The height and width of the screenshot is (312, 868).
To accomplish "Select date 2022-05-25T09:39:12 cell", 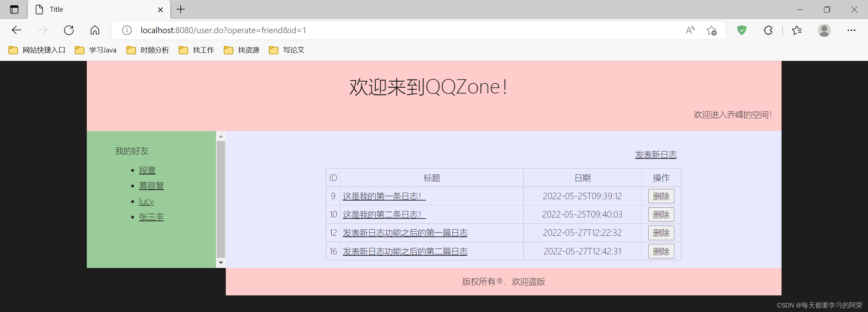I will point(583,196).
